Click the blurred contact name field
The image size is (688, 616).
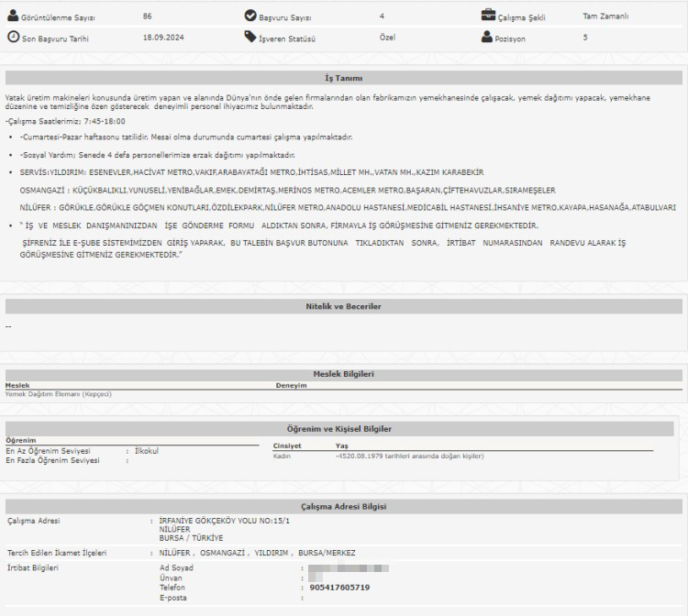point(349,568)
